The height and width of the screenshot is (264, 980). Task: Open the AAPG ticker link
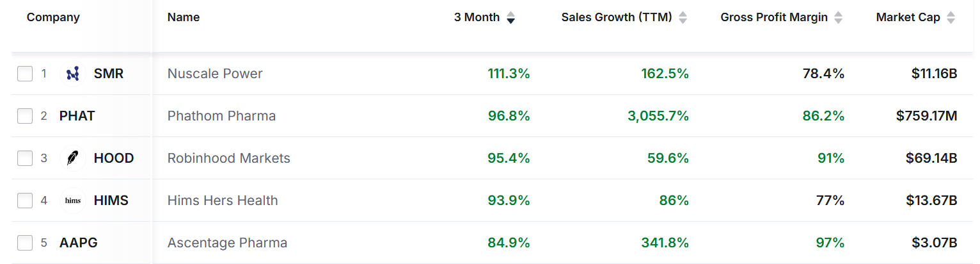click(x=78, y=243)
